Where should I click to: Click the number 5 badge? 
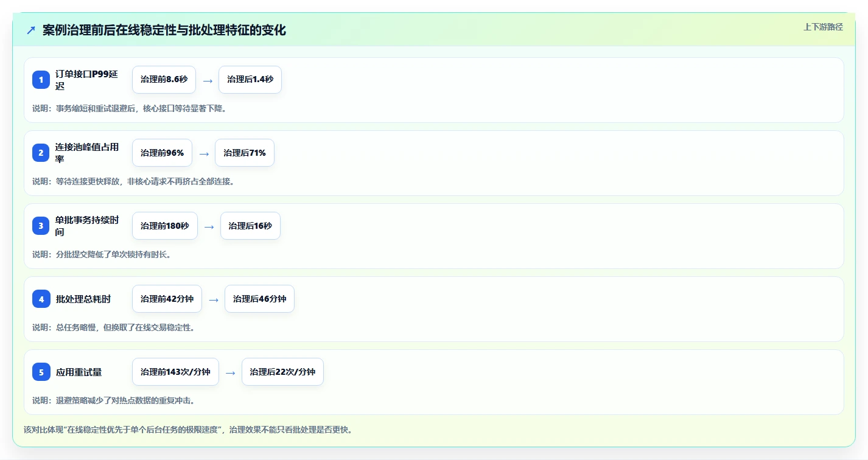click(41, 372)
